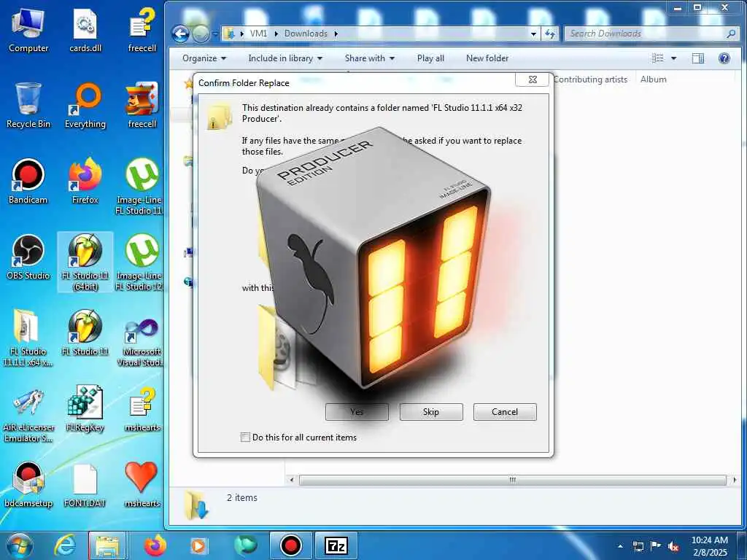747x560 pixels.
Task: Expand the address bar history dropdown
Action: 533,34
